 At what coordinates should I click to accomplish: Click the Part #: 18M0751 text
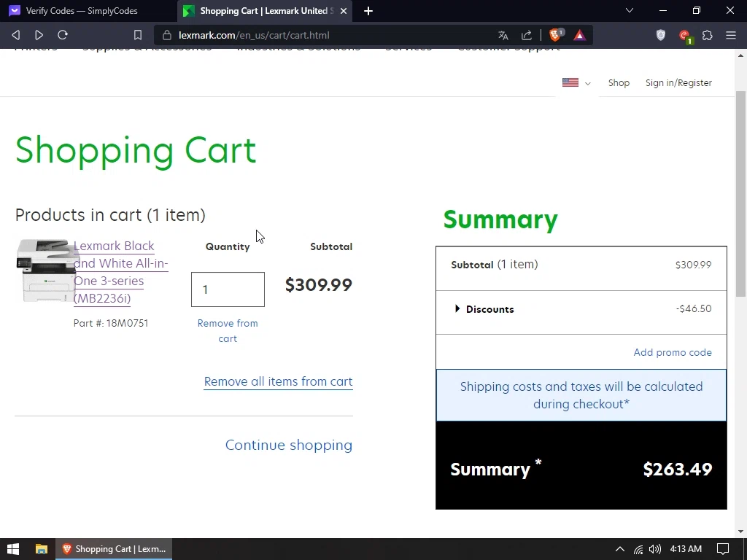click(111, 323)
